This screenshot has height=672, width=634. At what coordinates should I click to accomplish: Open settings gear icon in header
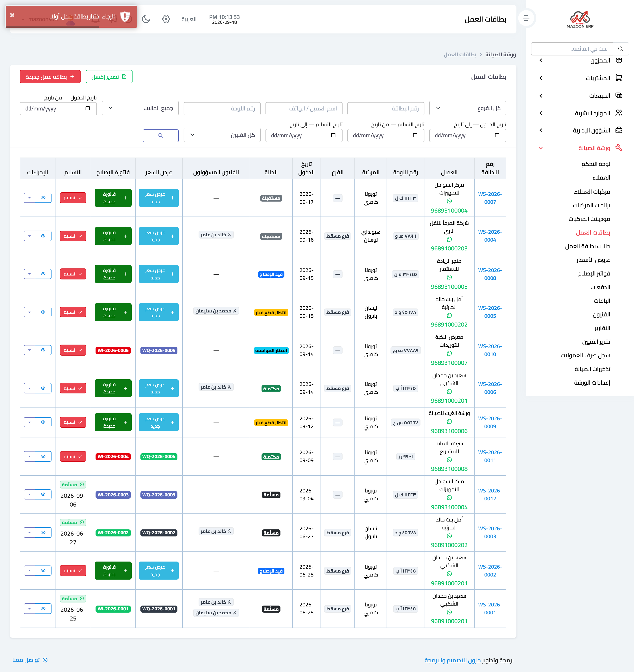tap(166, 19)
